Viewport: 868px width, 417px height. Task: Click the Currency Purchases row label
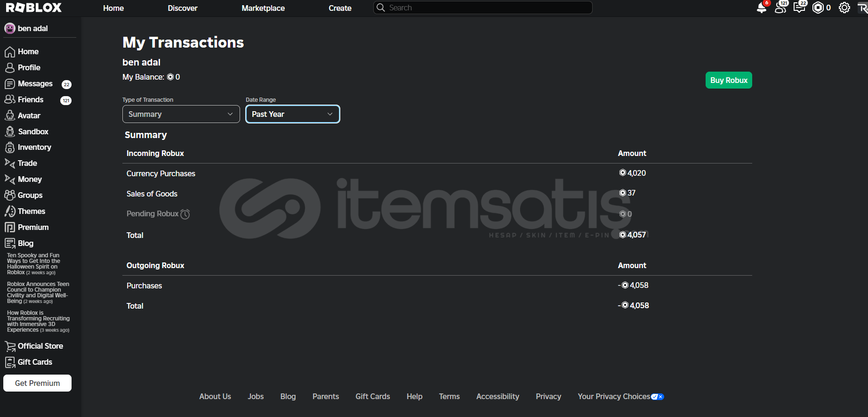pyautogui.click(x=161, y=173)
